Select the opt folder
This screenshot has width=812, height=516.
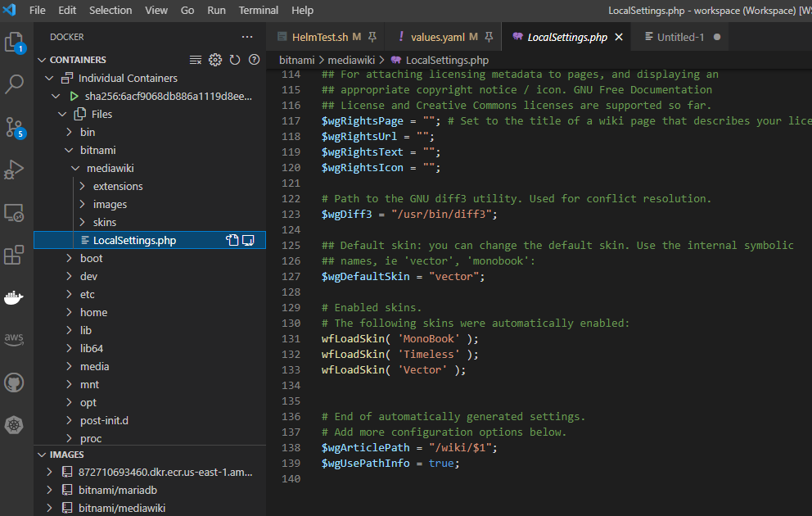coord(150,402)
